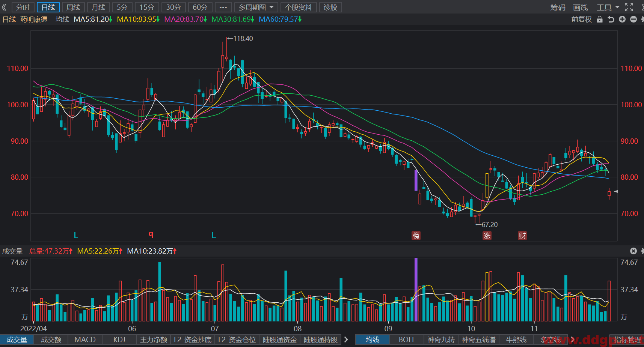
Task: Click the undo arrow icon in the chart header
Action: click(611, 20)
